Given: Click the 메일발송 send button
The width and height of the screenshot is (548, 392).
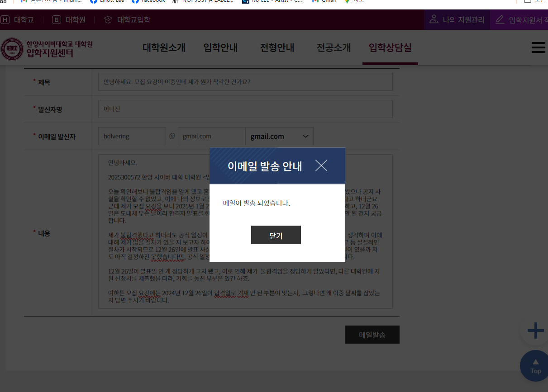Looking at the screenshot, I should 372,334.
